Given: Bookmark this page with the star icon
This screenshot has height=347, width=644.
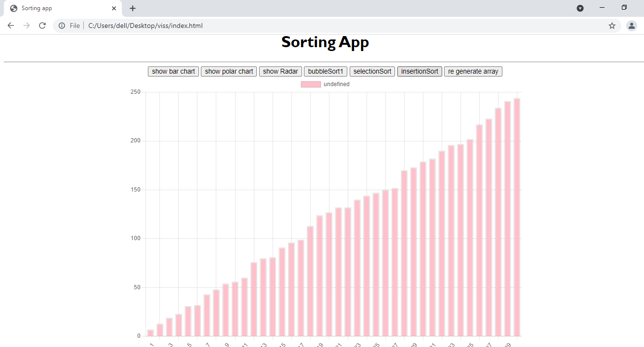Looking at the screenshot, I should [612, 26].
